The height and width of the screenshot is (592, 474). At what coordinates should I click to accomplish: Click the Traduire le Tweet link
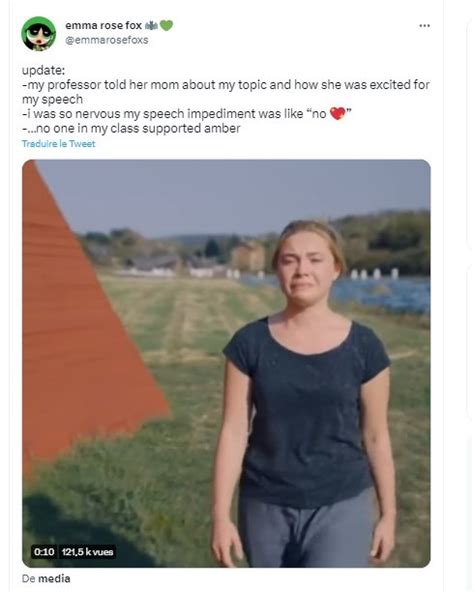[59, 144]
